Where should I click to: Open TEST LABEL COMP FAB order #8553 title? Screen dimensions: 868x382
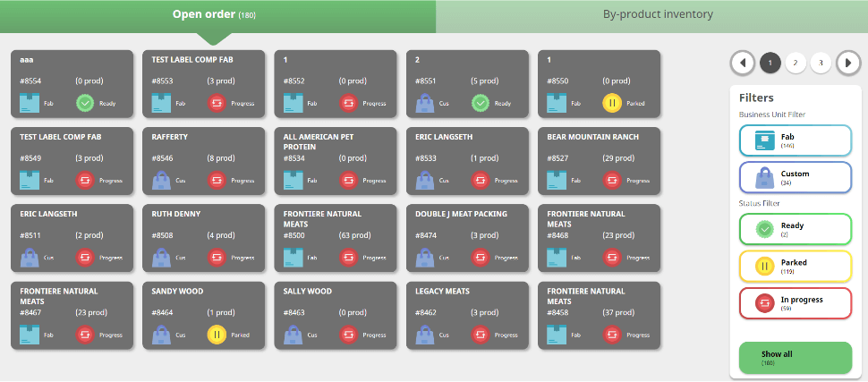coord(192,60)
